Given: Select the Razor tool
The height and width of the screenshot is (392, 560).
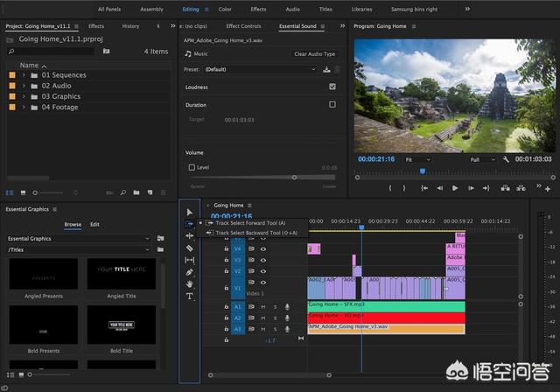Looking at the screenshot, I should click(190, 248).
